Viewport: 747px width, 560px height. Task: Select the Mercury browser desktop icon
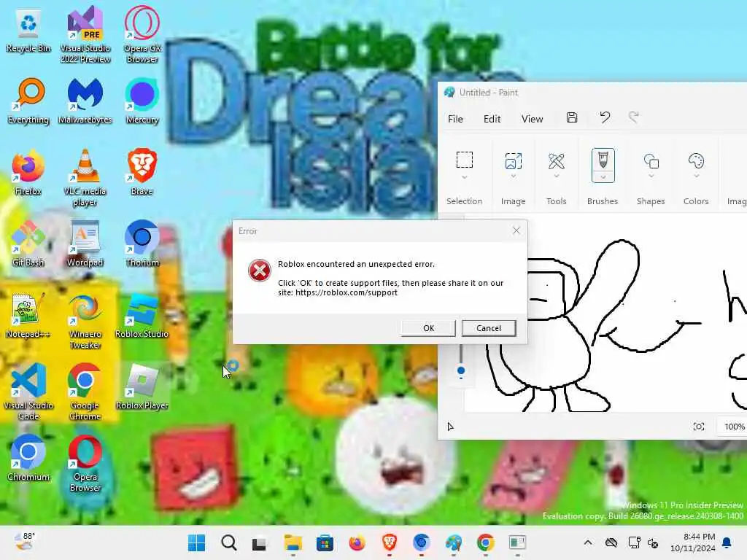[142, 101]
